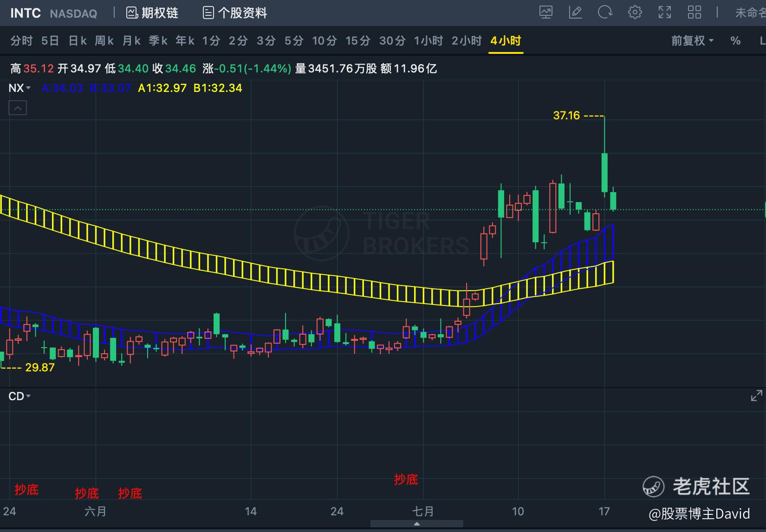766x532 pixels.
Task: Open the multi-chart grid layout icon
Action: pos(695,12)
